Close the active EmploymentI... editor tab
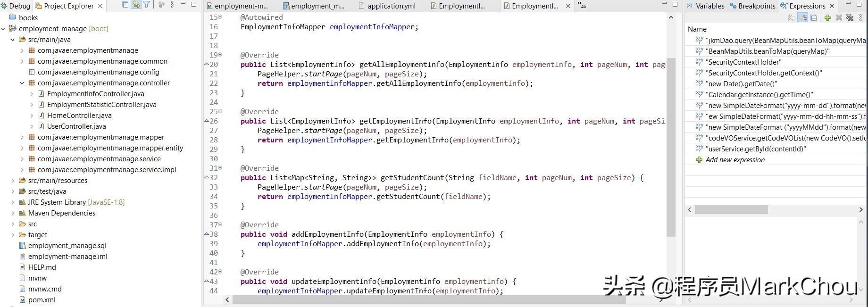This screenshot has height=307, width=868. [568, 6]
